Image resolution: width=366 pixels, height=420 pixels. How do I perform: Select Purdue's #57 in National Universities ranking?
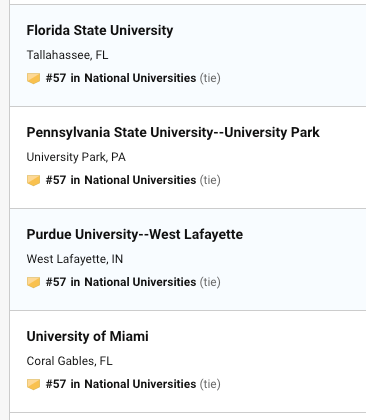[121, 282]
